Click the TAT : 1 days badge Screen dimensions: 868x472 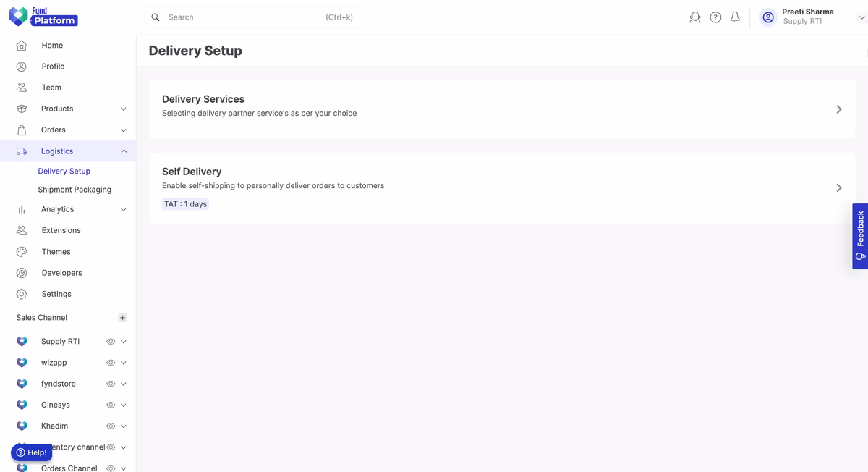click(185, 204)
